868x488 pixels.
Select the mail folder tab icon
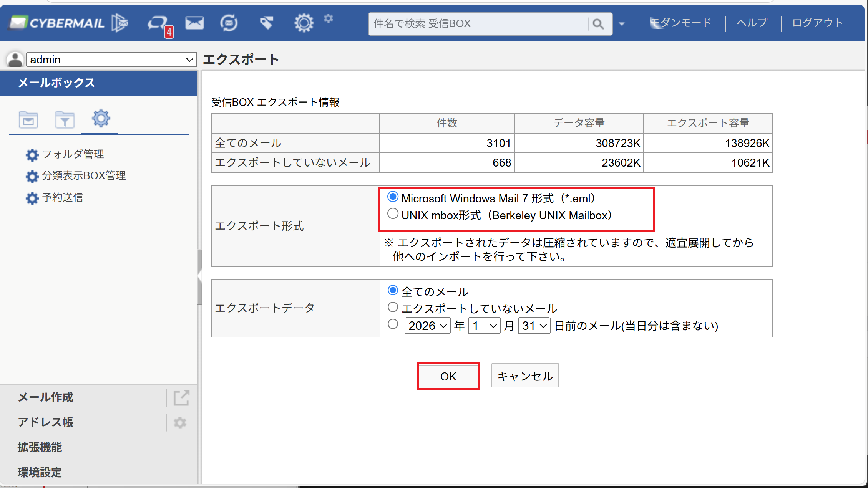click(x=28, y=120)
